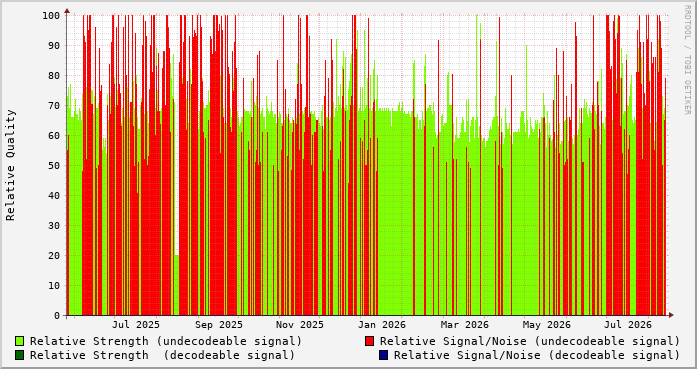The image size is (697, 369).
Task: Click the 0 value on y-axis
Action: pos(57,316)
